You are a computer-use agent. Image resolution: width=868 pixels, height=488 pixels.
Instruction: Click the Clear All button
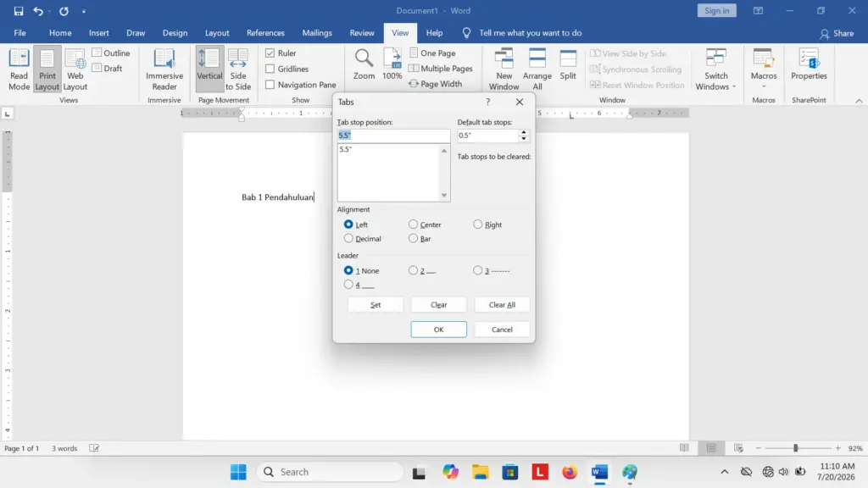[502, 305]
